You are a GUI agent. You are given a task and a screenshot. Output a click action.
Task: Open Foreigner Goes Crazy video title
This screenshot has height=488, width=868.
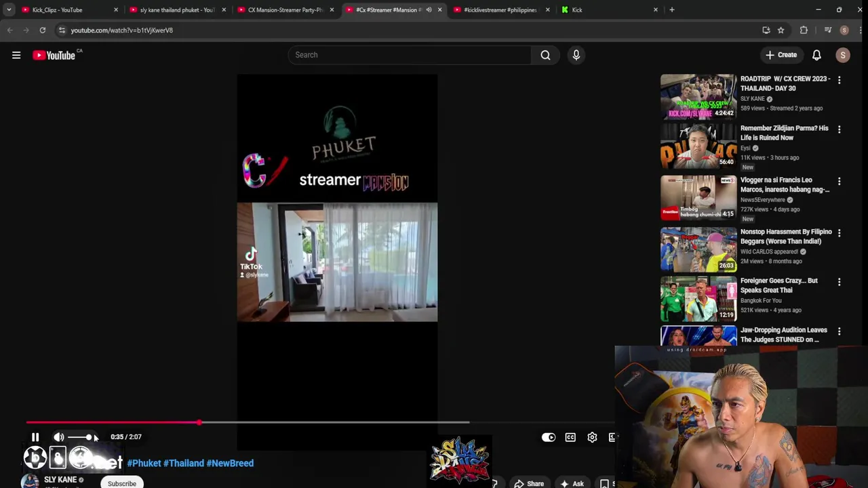[779, 285]
